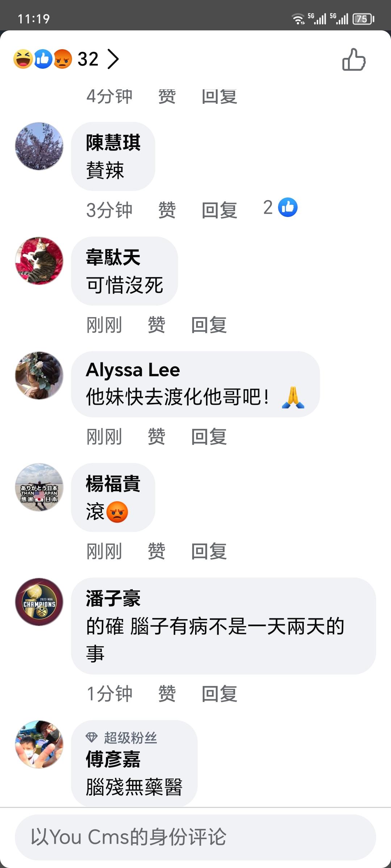
Task: Open Alyssa Lee's avatar
Action: pos(39,375)
